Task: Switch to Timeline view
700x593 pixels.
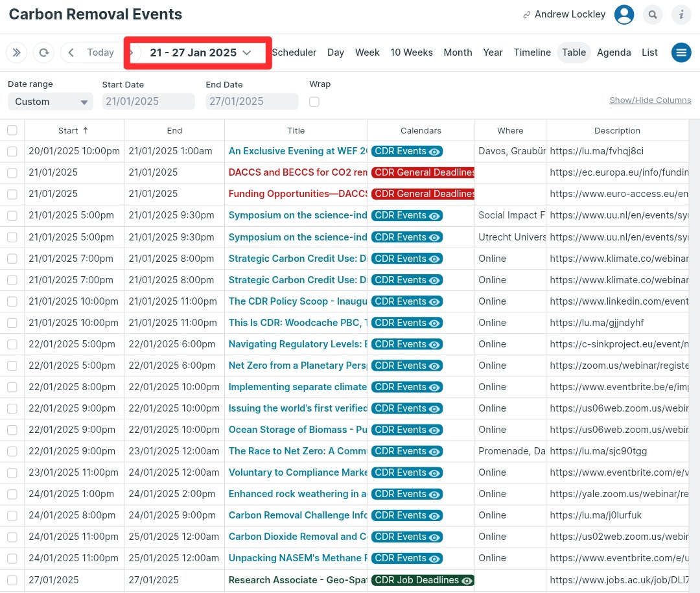Action: click(532, 52)
